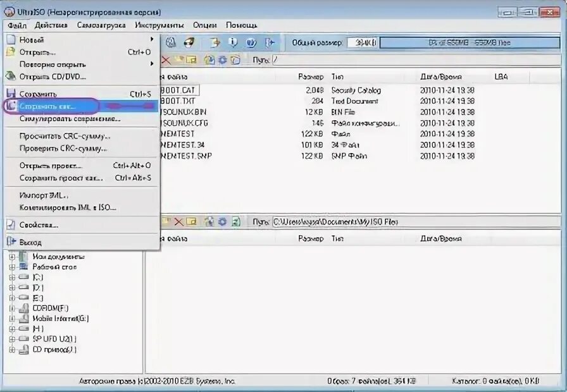Open the Инструменты menu
Image resolution: width=567 pixels, height=392 pixels.
(159, 25)
